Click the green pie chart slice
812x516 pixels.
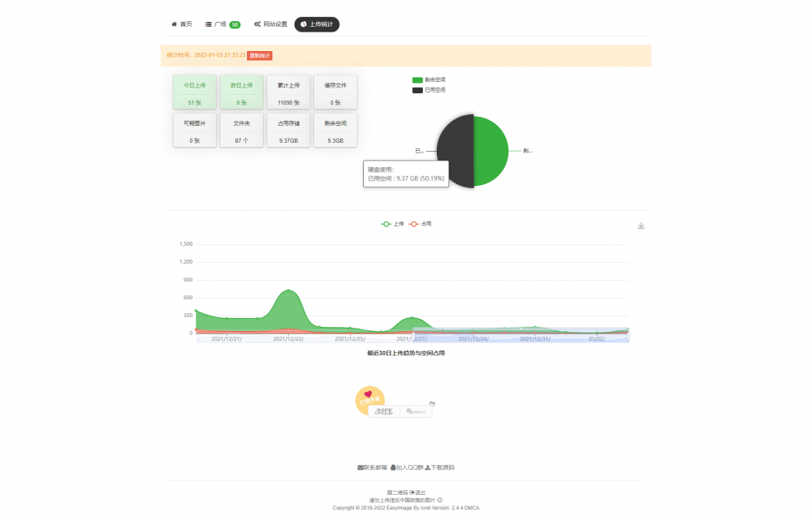tap(491, 151)
